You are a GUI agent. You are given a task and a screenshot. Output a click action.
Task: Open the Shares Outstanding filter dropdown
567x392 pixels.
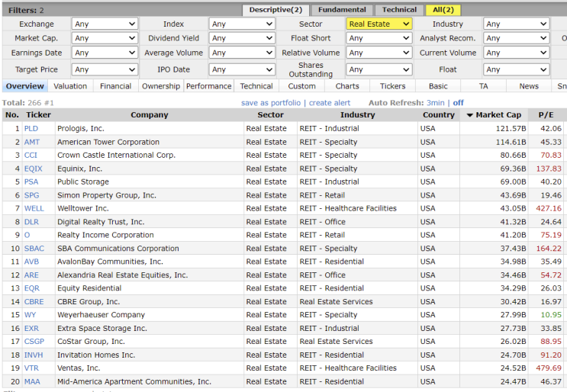[379, 69]
